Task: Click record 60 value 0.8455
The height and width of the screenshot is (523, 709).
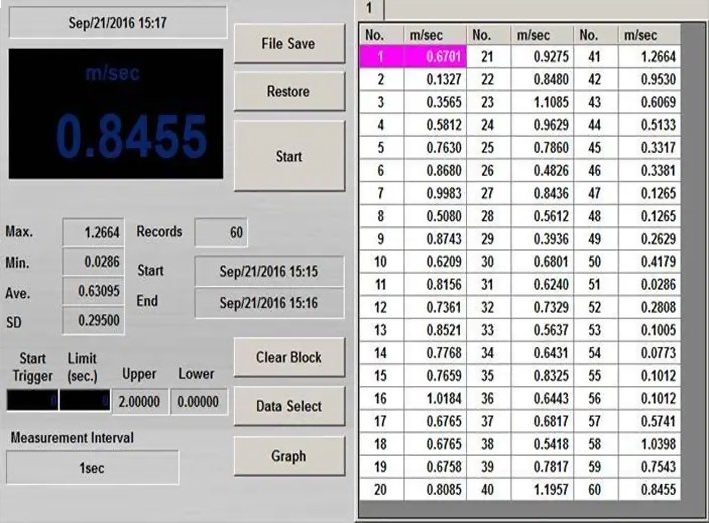Action: (649, 489)
